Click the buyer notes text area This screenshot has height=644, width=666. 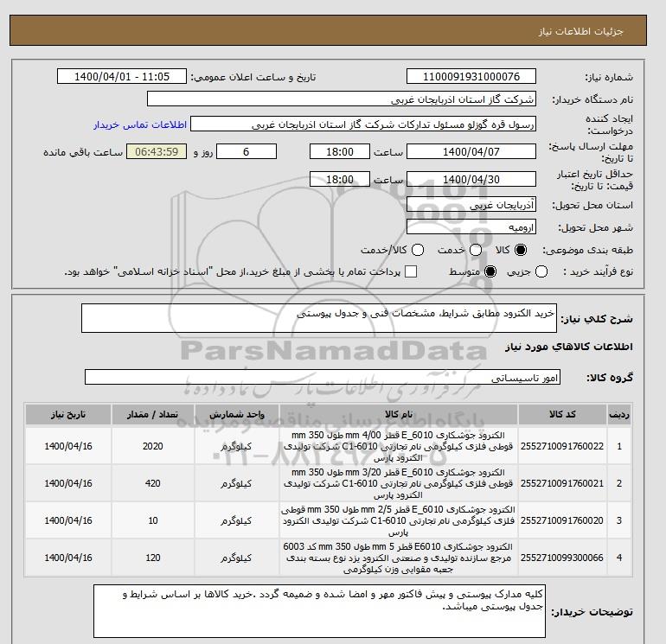pos(319,611)
